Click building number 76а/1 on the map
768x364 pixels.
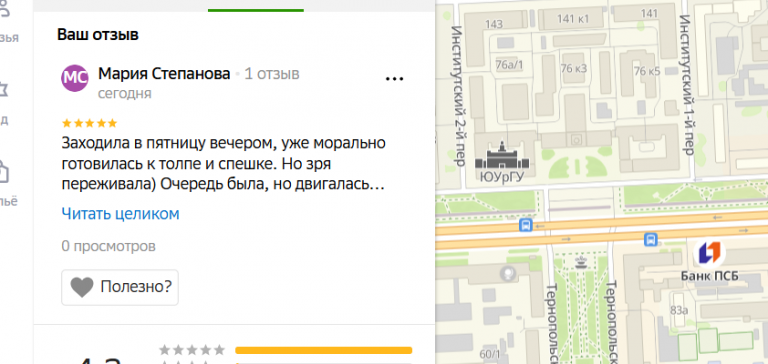pos(509,66)
